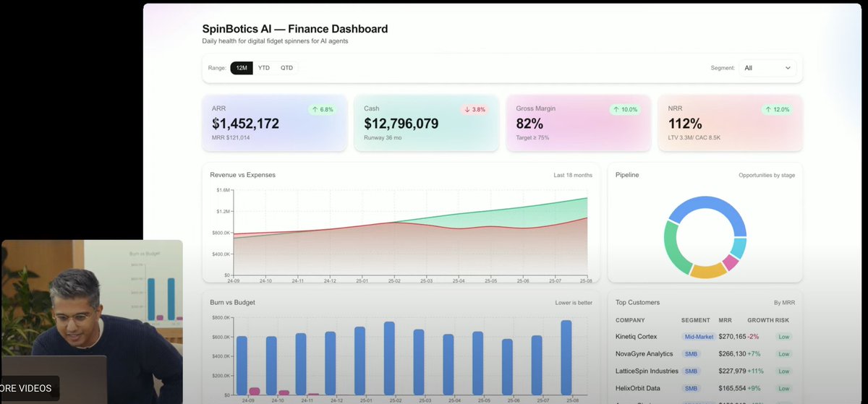
Task: Click the SMB tag for NovaGyre Analytics
Action: pyautogui.click(x=692, y=353)
